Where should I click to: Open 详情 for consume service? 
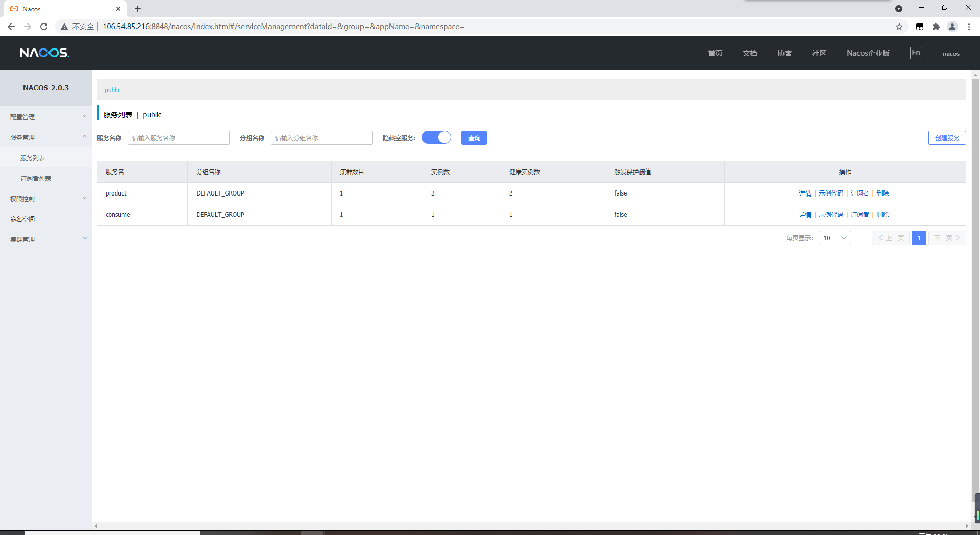coord(805,215)
